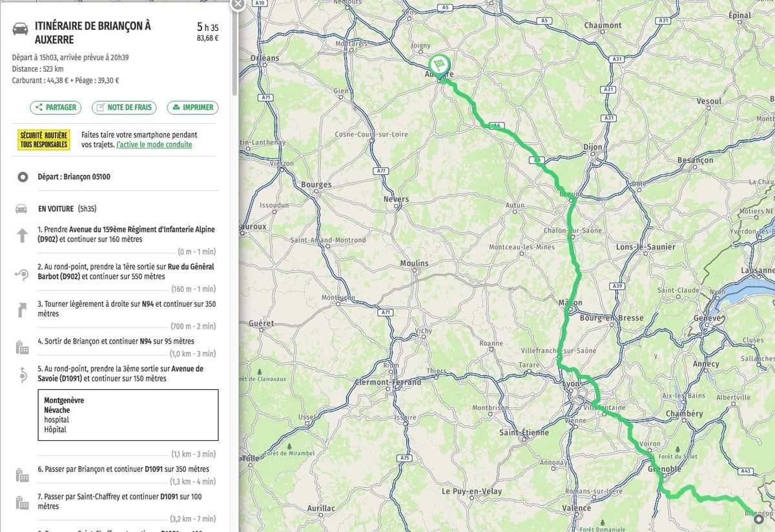Image resolution: width=775 pixels, height=532 pixels.
Task: Click the city exit icon for step 4
Action: [23, 347]
